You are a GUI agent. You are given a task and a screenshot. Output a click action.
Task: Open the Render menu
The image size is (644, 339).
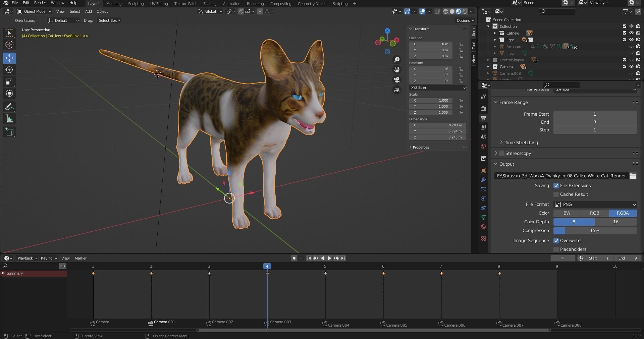point(40,3)
